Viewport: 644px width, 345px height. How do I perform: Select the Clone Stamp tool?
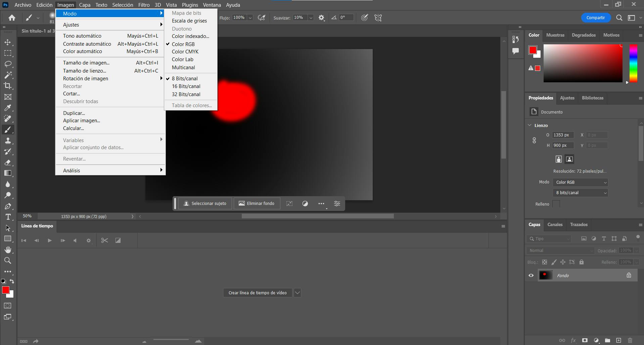pyautogui.click(x=8, y=140)
